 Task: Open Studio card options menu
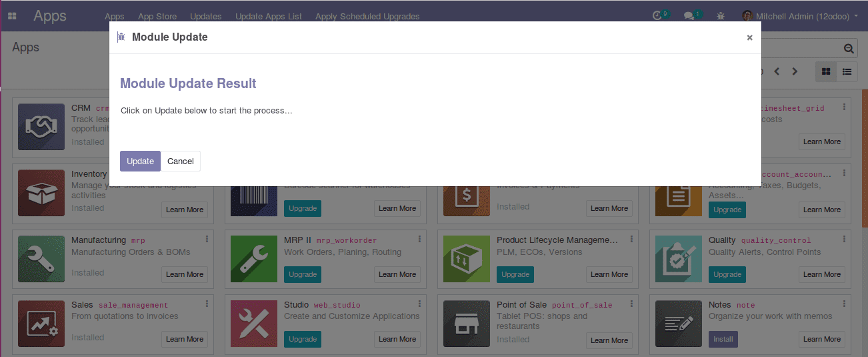click(x=419, y=304)
